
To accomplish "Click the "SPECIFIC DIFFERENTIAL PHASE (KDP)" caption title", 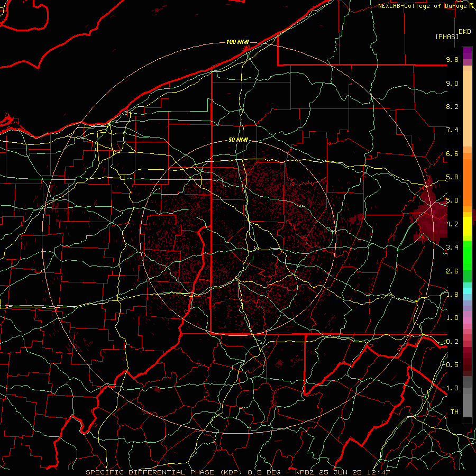I will (x=166, y=472).
